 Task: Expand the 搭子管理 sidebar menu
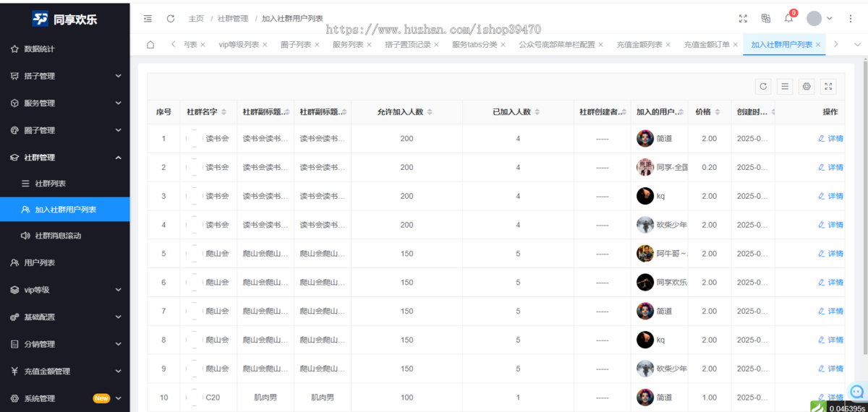click(x=65, y=76)
